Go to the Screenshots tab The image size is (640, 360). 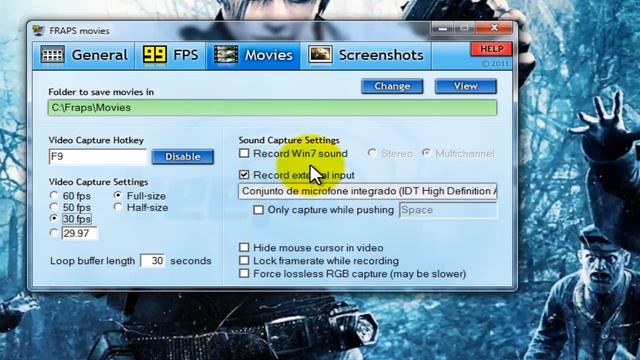(x=366, y=55)
